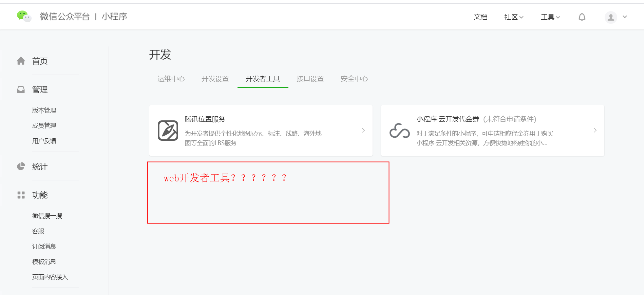Click the cloud icon for 云开发代金券
644x295 pixels.
[x=400, y=131]
